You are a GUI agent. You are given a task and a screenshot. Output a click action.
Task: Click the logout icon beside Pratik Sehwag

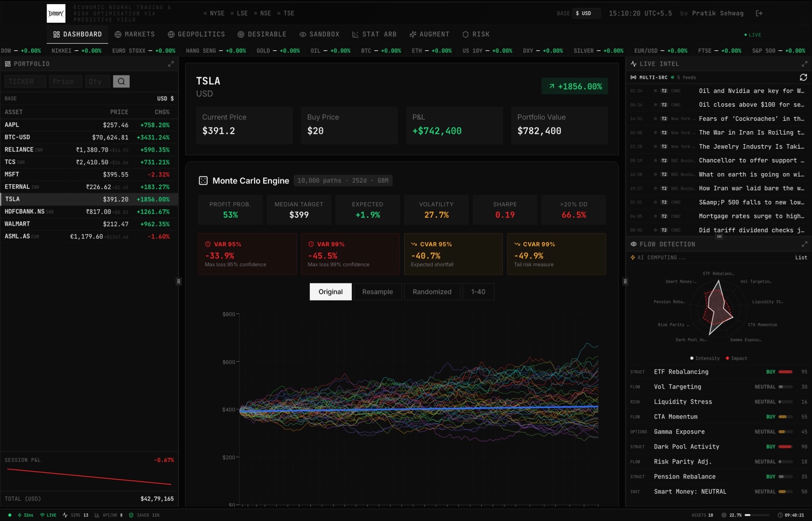[x=759, y=13]
